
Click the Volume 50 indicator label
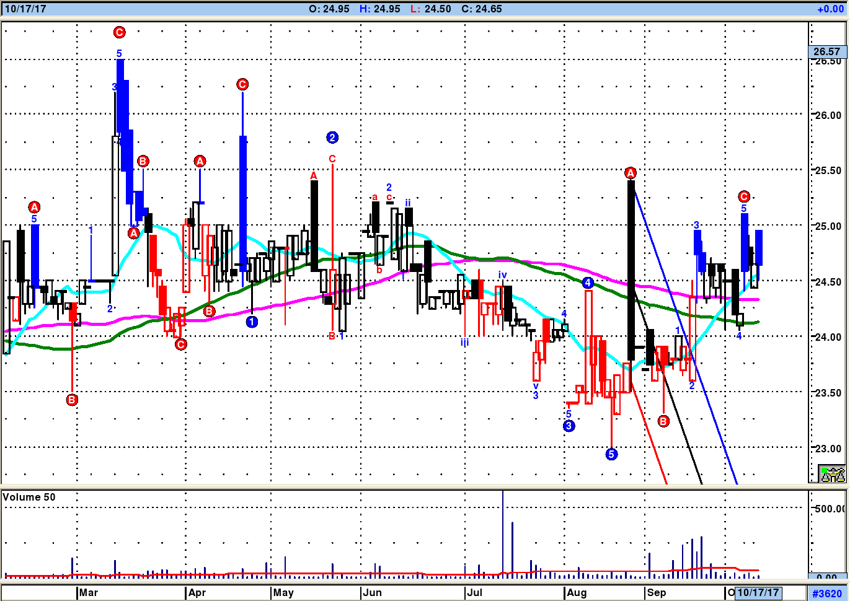(x=29, y=497)
